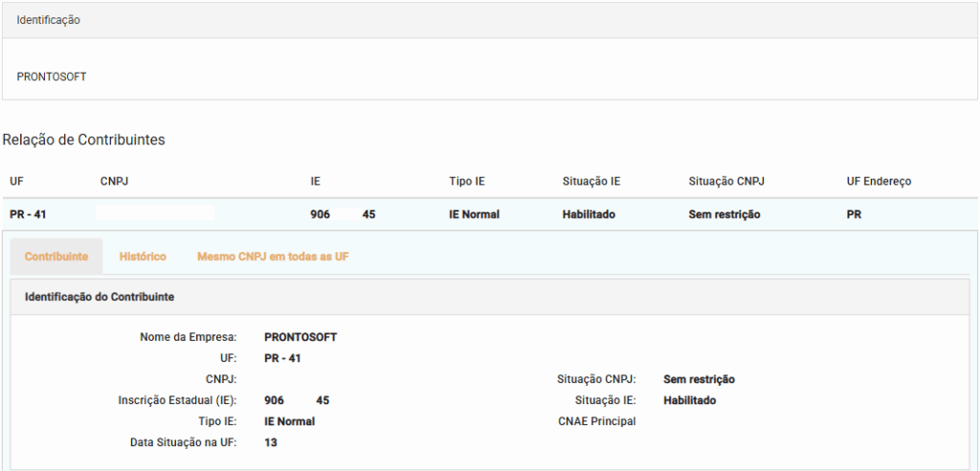Click the Identificação panel header at top
This screenshot has height=471, width=980.
pyautogui.click(x=49, y=20)
